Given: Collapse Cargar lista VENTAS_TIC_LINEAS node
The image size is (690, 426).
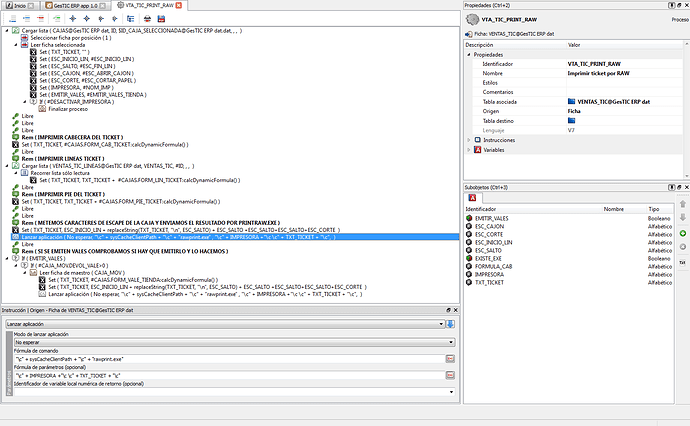Looking at the screenshot, I should point(7,166).
